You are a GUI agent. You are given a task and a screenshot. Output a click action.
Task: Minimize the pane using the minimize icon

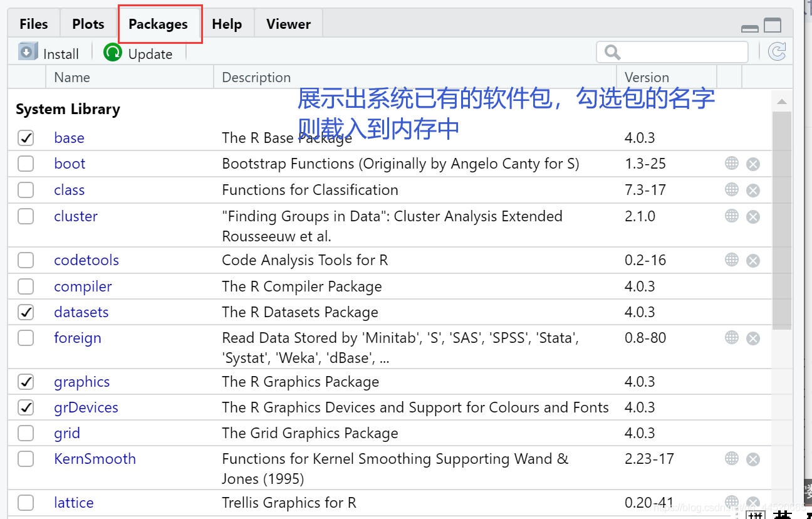[749, 28]
